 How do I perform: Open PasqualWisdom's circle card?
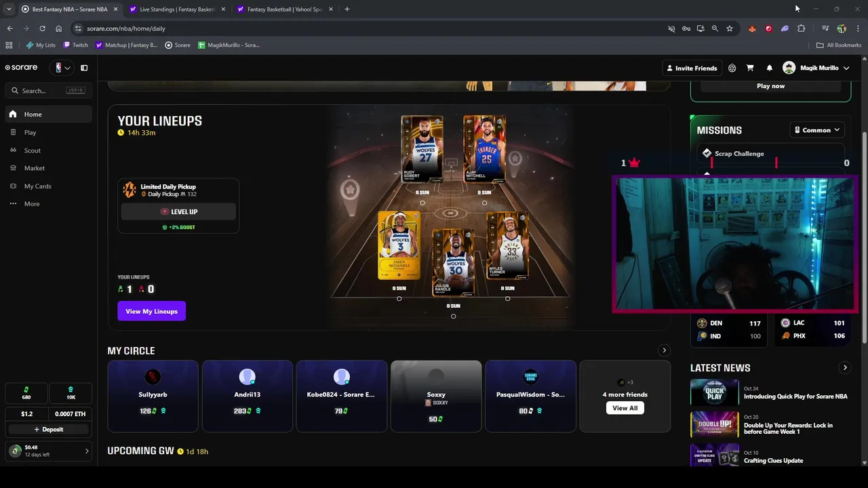530,396
